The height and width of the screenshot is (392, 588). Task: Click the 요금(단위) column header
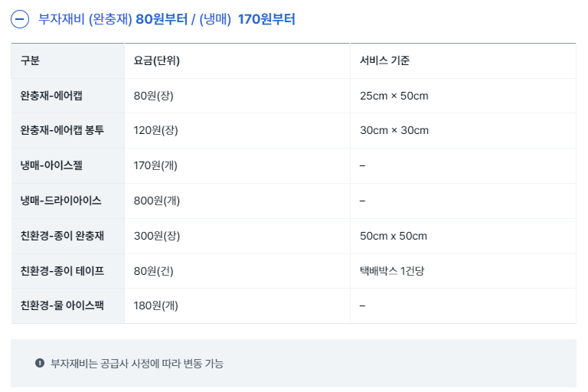point(156,60)
